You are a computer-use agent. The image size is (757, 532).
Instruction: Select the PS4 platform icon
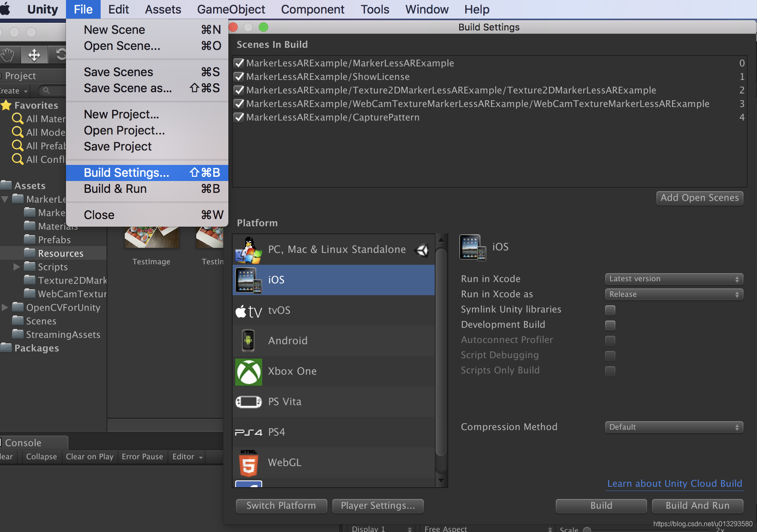248,432
